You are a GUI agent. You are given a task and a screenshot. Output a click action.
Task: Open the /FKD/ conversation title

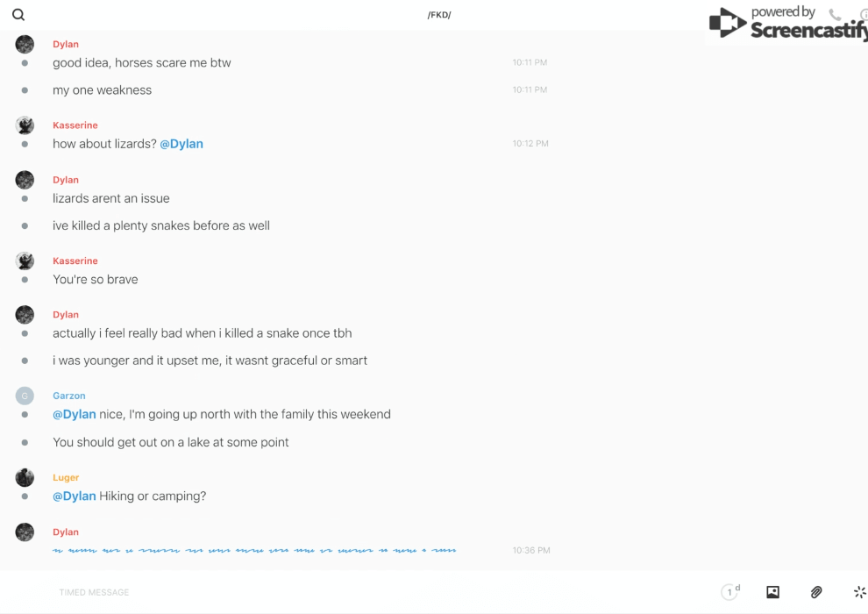pyautogui.click(x=439, y=15)
